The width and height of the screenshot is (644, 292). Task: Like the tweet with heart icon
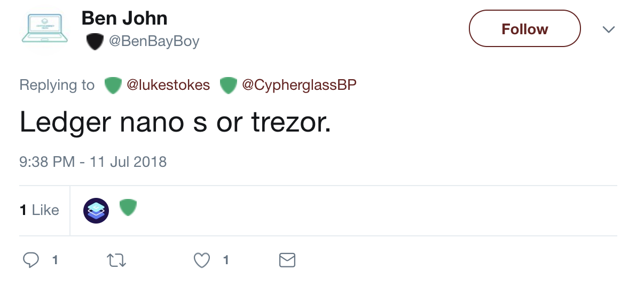[x=201, y=260]
